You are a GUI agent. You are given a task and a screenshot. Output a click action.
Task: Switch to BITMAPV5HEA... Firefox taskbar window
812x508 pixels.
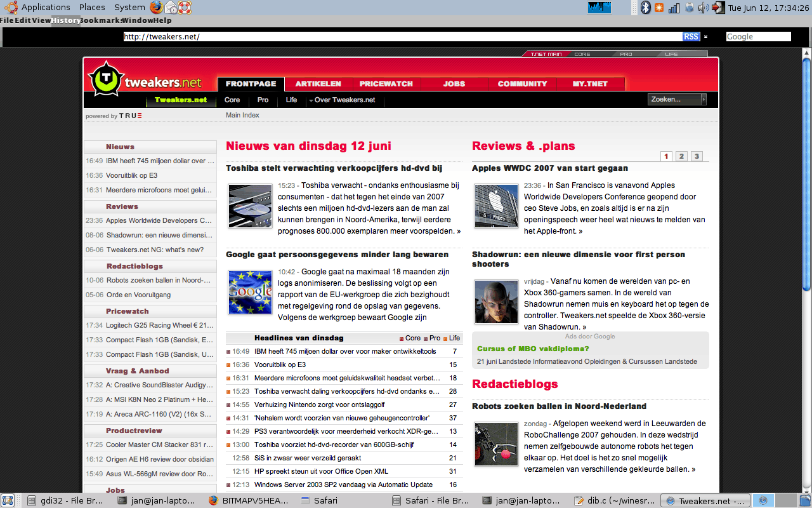click(250, 500)
